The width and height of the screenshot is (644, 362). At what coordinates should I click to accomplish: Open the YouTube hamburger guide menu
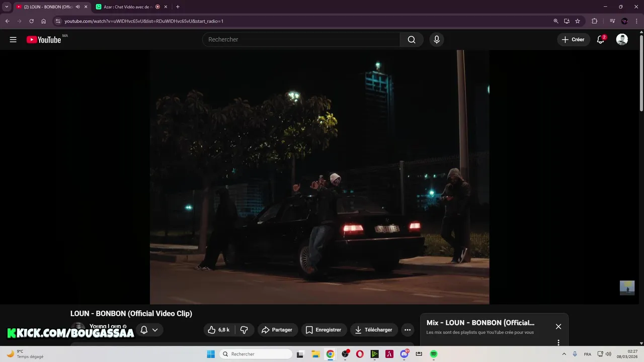13,40
